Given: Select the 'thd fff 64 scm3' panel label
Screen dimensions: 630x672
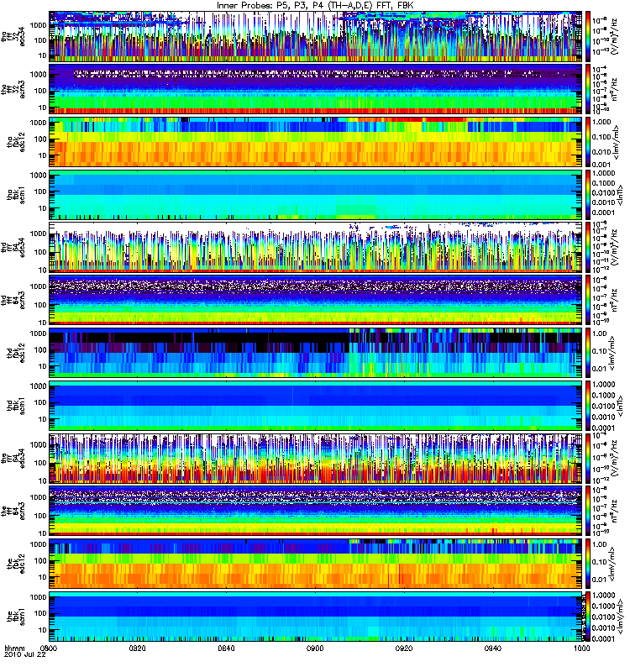Looking at the screenshot, I should pyautogui.click(x=13, y=301).
